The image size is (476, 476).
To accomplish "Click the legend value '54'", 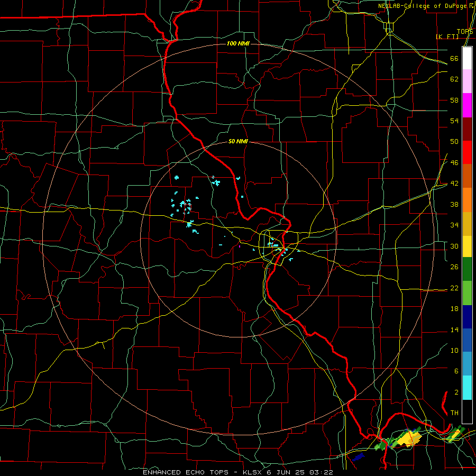I will coord(454,121).
